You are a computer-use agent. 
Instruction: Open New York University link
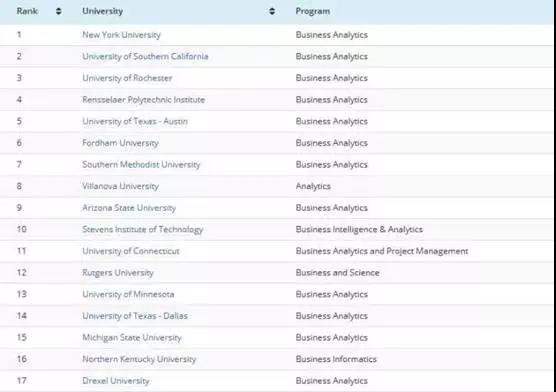(x=121, y=35)
